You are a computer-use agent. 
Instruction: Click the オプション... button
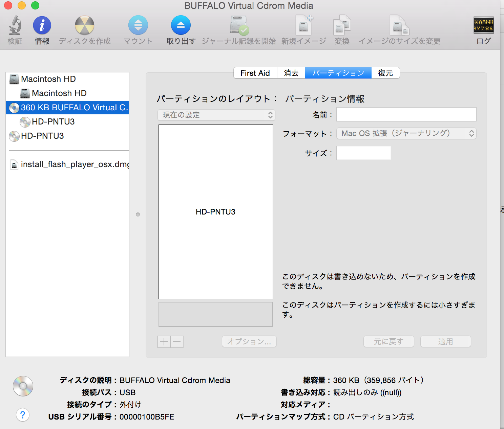pos(249,342)
